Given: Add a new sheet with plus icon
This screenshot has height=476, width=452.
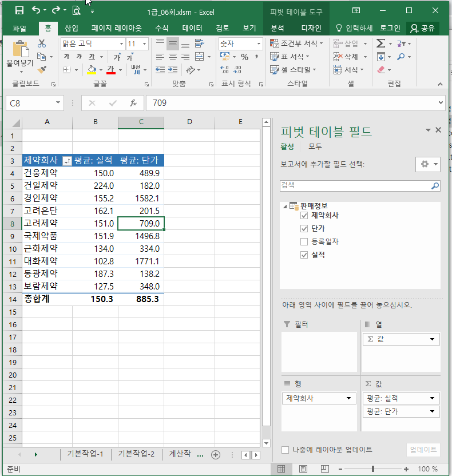Looking at the screenshot, I should point(216,455).
